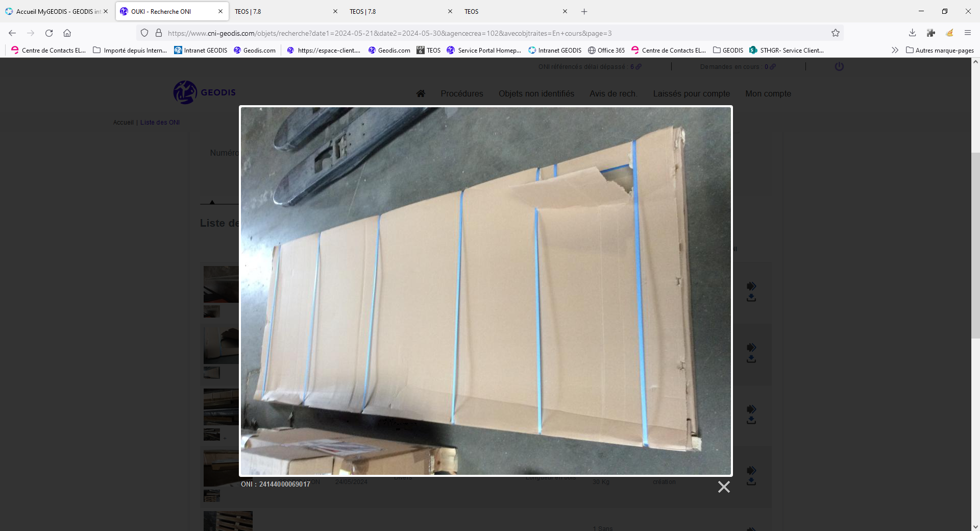Viewport: 980px width, 531px height.
Task: Bookmark this page with the star icon
Action: tap(836, 33)
